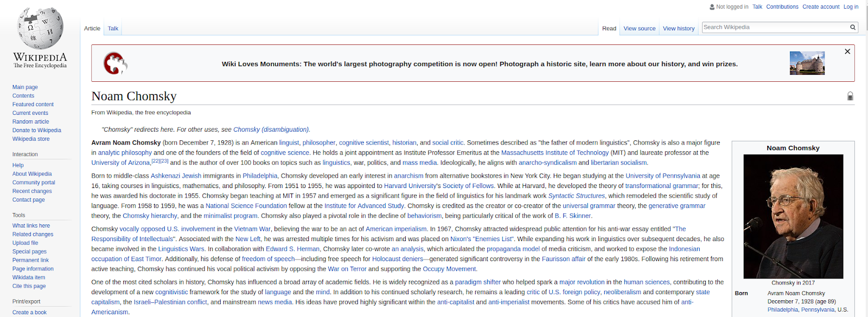Open the analytic philosophy link
Viewport: 868px width, 317px height.
125,153
